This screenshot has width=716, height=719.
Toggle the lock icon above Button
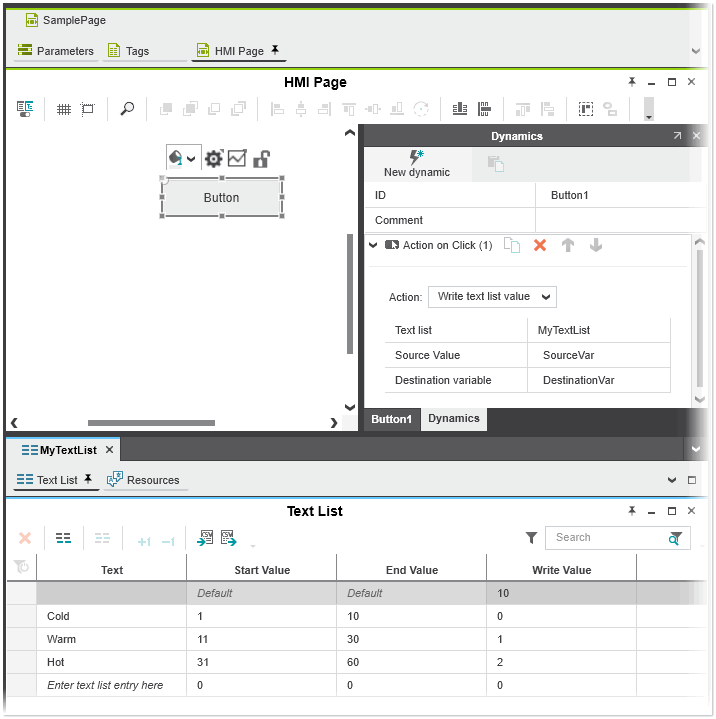[x=261, y=158]
